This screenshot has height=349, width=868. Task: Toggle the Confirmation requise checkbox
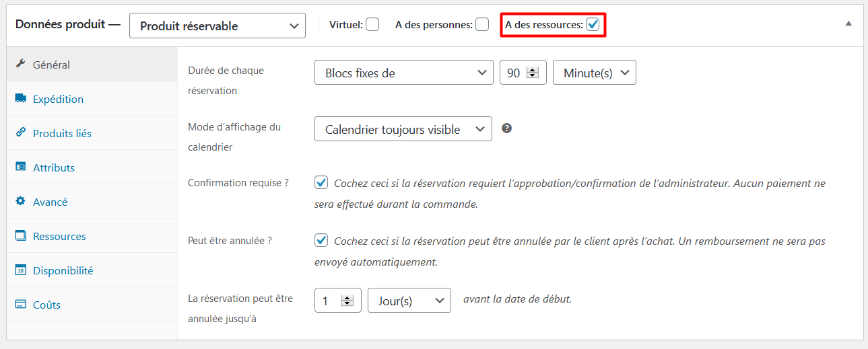tap(322, 183)
